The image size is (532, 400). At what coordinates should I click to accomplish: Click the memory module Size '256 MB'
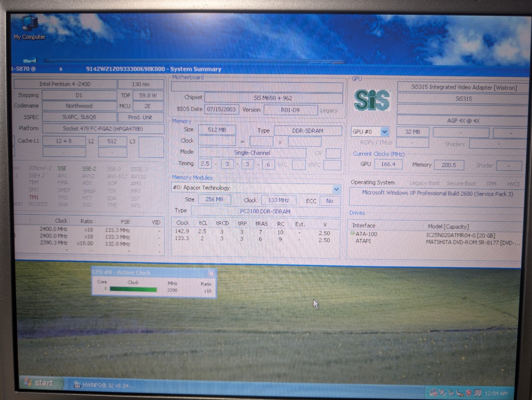point(215,199)
